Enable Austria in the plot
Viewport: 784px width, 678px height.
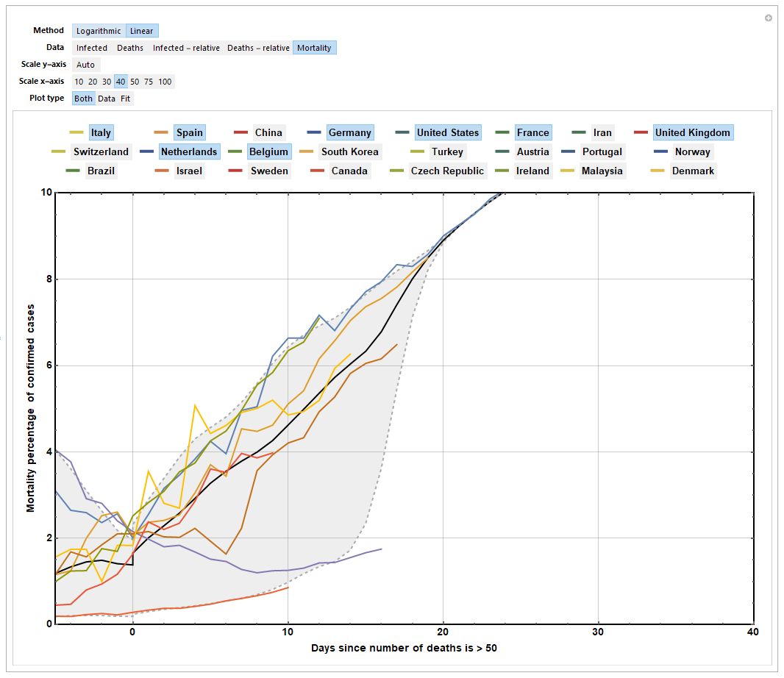[533, 152]
